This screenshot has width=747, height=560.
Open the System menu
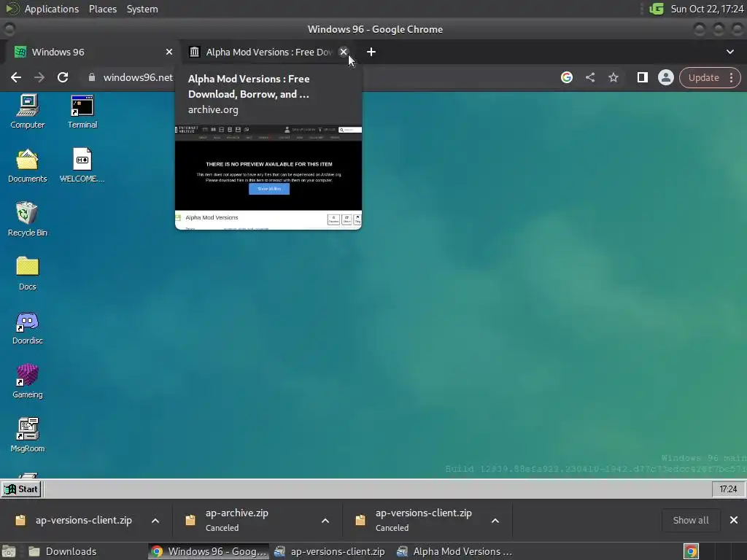(x=142, y=9)
